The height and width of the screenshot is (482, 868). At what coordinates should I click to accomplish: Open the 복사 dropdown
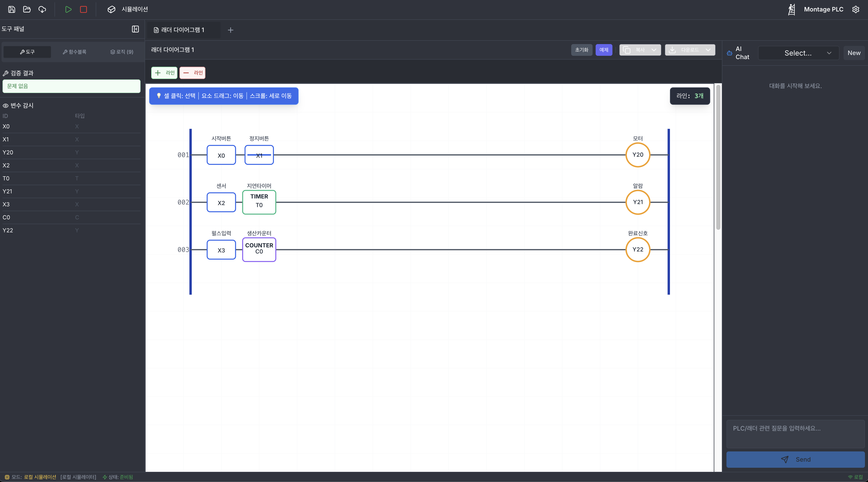coord(640,50)
